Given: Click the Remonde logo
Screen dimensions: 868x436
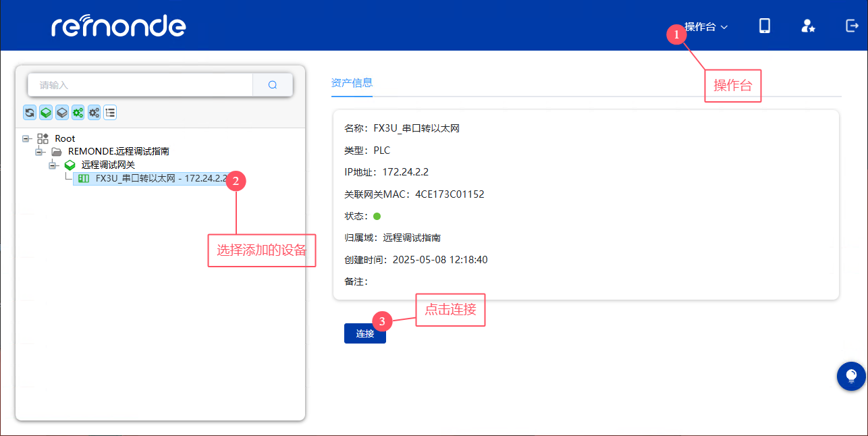Looking at the screenshot, I should 119,26.
